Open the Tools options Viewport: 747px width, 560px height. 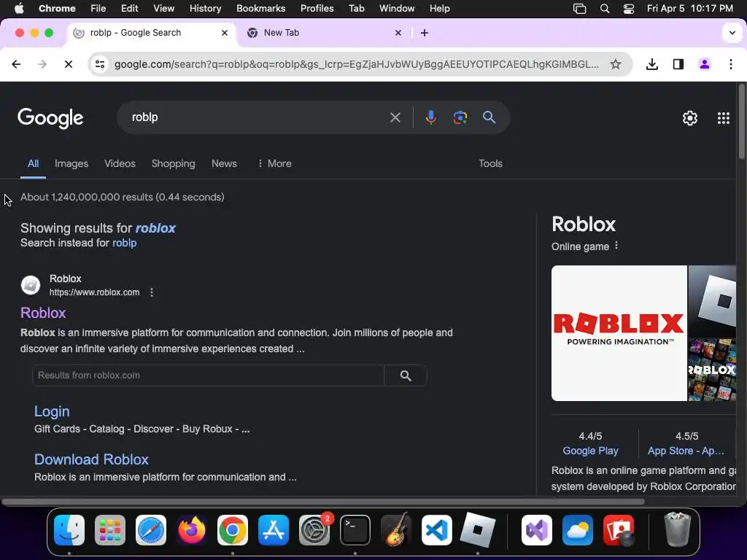(x=490, y=163)
